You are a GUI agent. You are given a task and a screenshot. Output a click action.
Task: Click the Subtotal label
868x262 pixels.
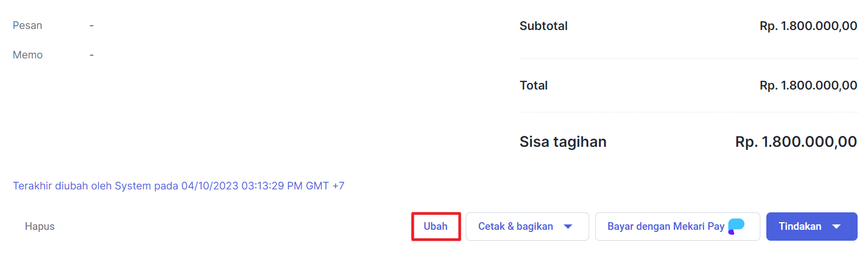543,26
